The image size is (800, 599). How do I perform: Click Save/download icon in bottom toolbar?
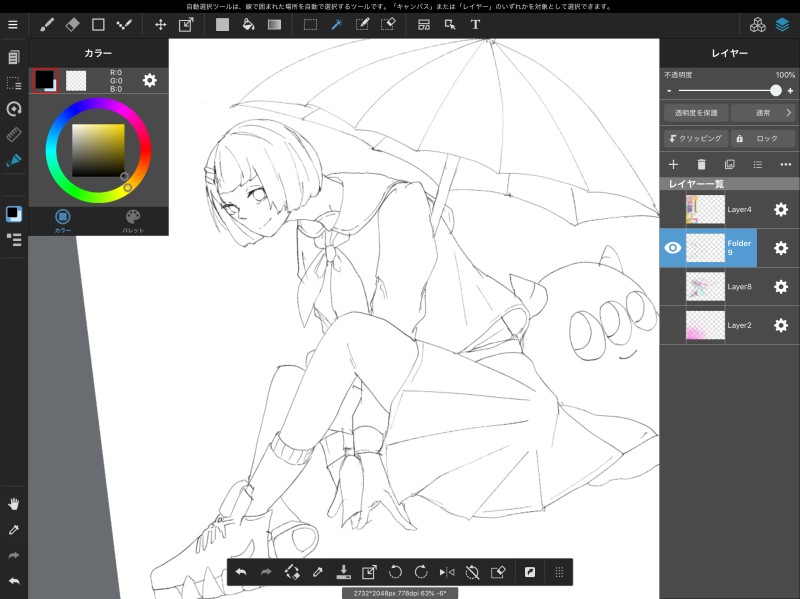[x=343, y=572]
